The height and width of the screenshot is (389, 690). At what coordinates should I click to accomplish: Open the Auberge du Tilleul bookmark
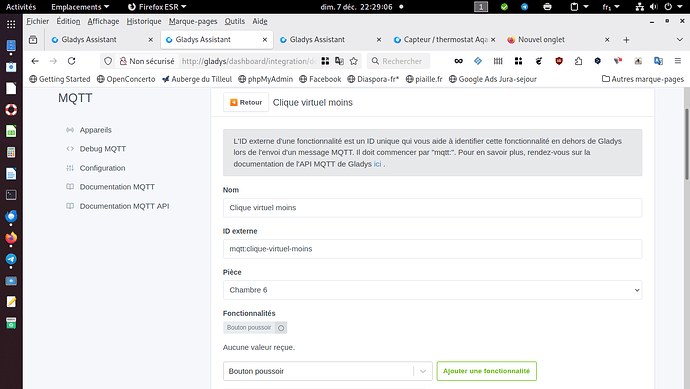[x=197, y=79]
